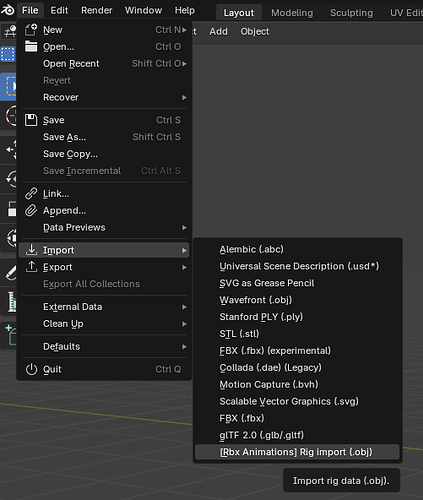This screenshot has width=423, height=500.
Task: Import Alembic (.abc) file
Action: (297, 249)
